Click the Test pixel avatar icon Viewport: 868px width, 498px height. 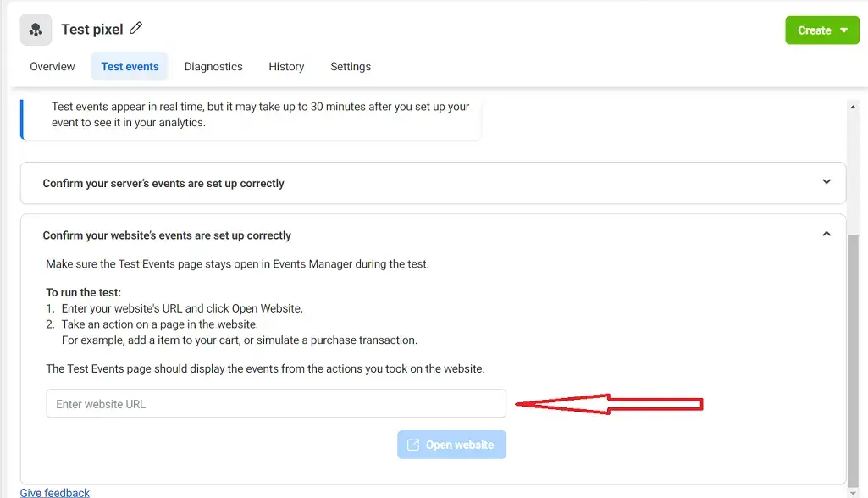click(x=36, y=30)
